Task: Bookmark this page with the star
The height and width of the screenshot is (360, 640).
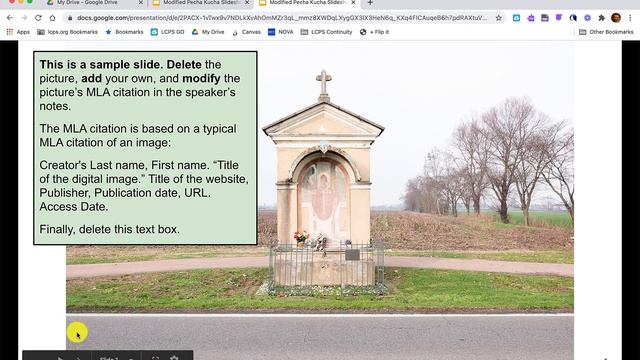Action: coord(498,18)
